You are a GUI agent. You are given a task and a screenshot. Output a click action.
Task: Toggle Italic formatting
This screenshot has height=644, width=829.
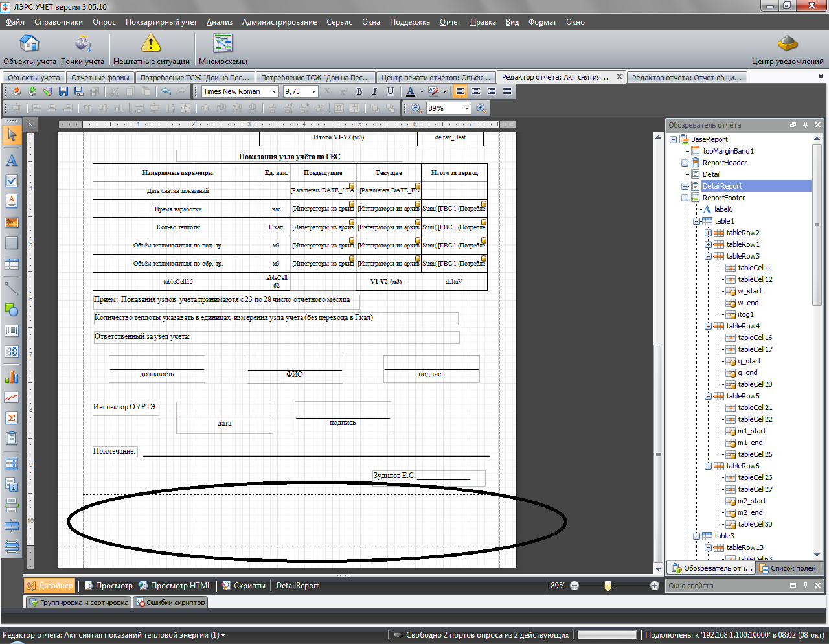pyautogui.click(x=375, y=91)
